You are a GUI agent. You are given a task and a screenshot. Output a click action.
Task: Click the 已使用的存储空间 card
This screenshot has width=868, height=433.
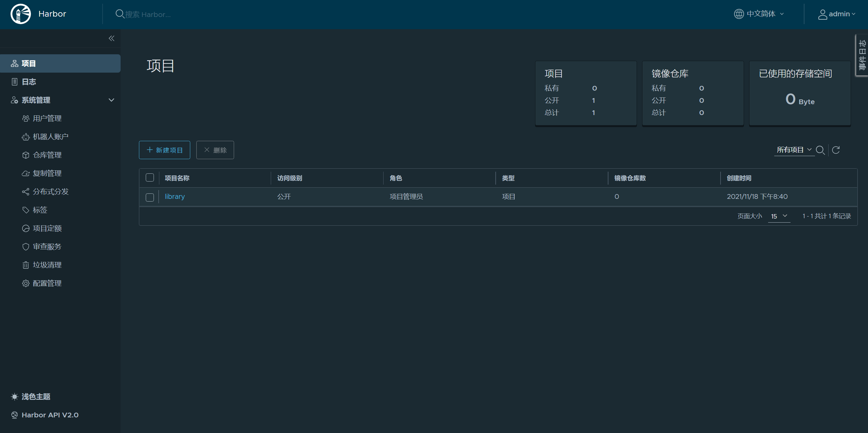(x=800, y=93)
